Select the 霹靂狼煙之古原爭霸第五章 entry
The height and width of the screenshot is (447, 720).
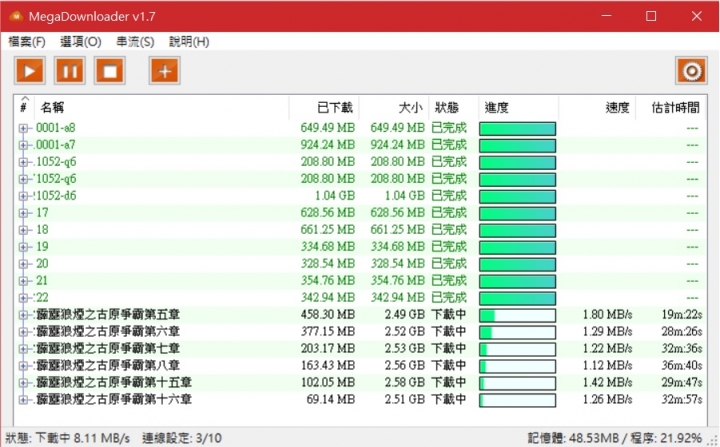(x=108, y=315)
